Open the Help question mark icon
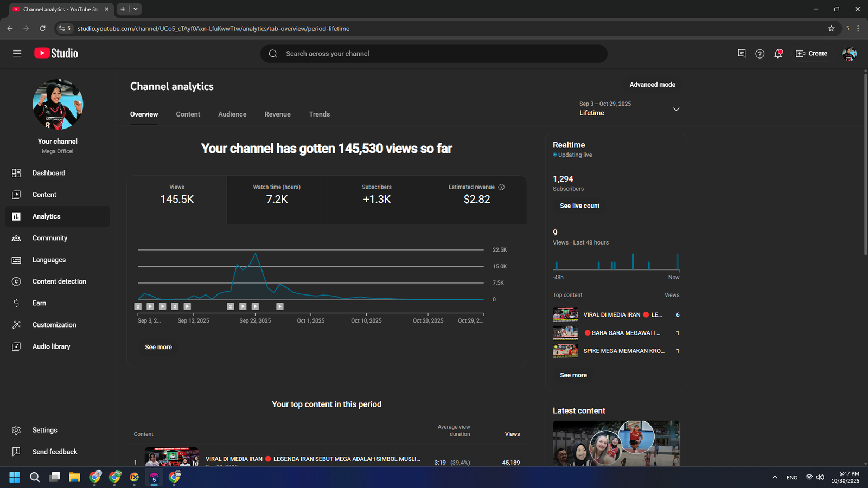Screen dimensions: 868x488 tap(759, 54)
